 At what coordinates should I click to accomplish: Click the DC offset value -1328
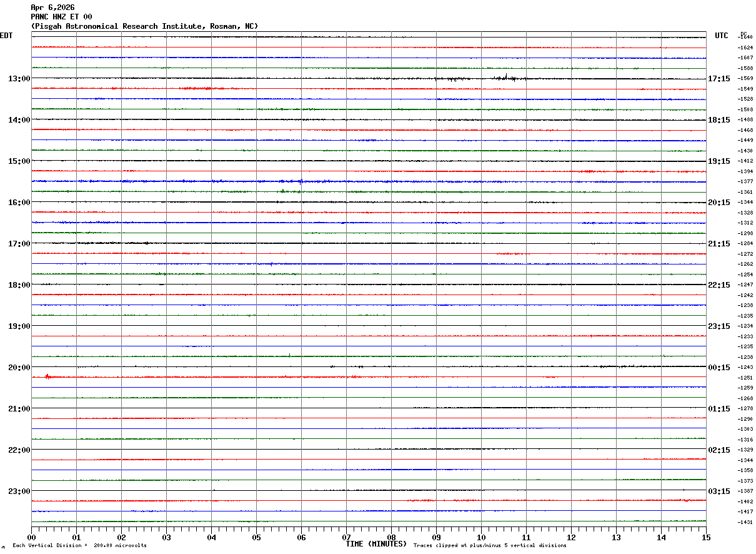coord(745,213)
